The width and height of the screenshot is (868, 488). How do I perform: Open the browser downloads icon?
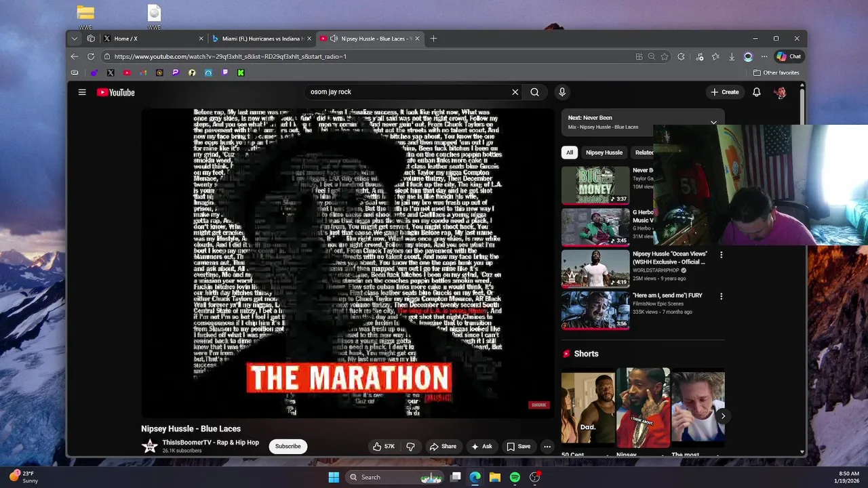(732, 57)
